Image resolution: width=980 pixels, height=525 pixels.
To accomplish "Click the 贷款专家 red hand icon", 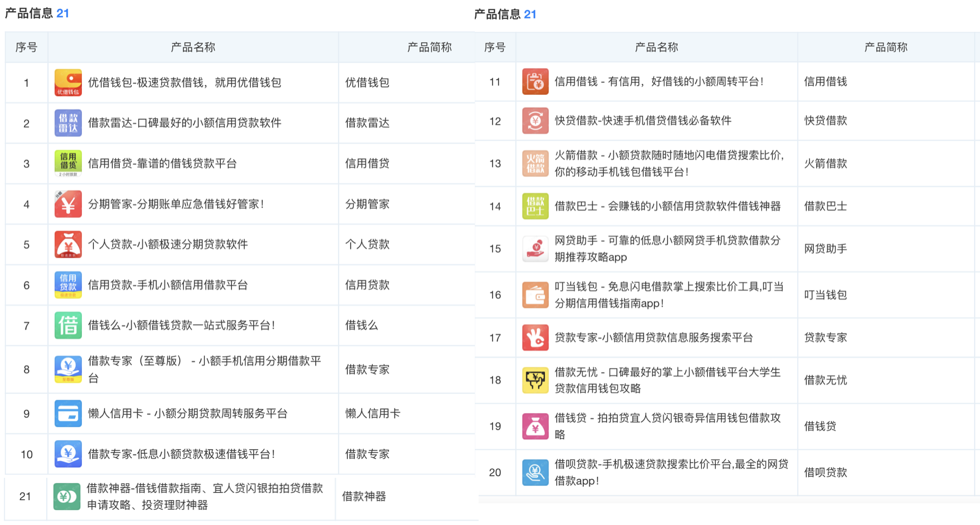I will (x=535, y=338).
